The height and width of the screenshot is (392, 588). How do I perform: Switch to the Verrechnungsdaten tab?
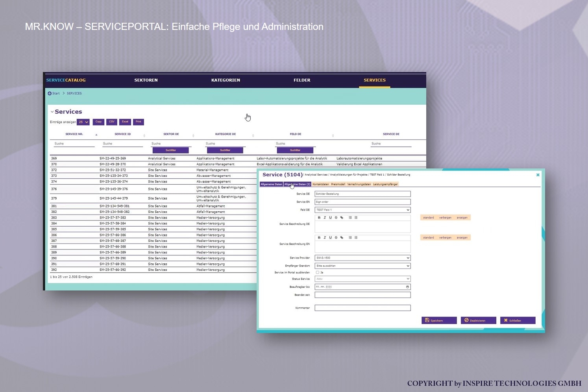pos(359,184)
